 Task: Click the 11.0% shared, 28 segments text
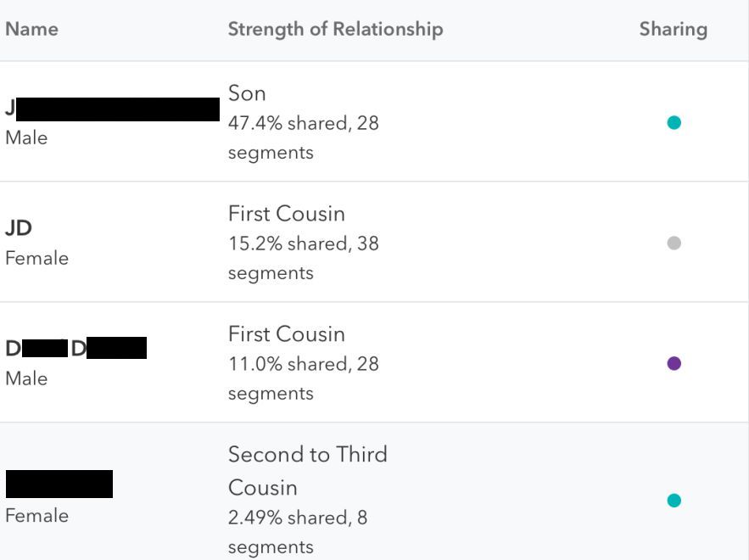click(x=304, y=378)
